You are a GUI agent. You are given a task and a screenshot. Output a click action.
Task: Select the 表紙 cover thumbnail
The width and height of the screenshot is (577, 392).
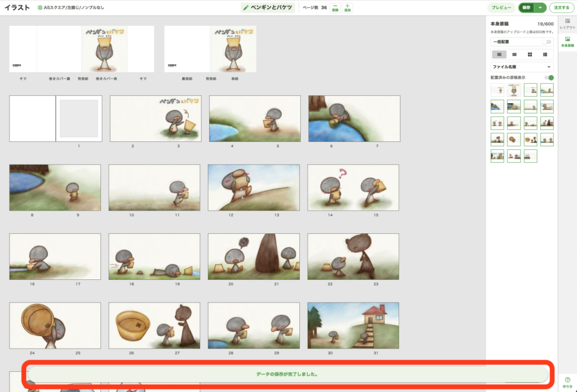233,49
